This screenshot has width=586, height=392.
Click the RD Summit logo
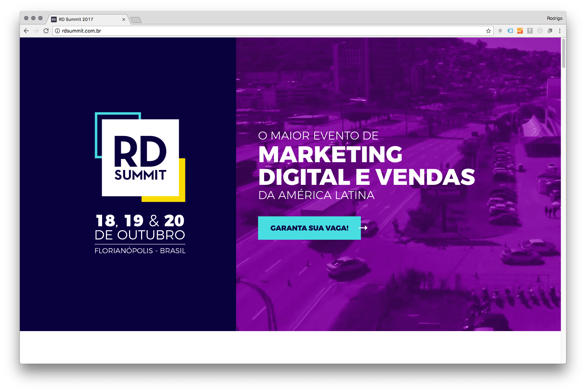[140, 157]
